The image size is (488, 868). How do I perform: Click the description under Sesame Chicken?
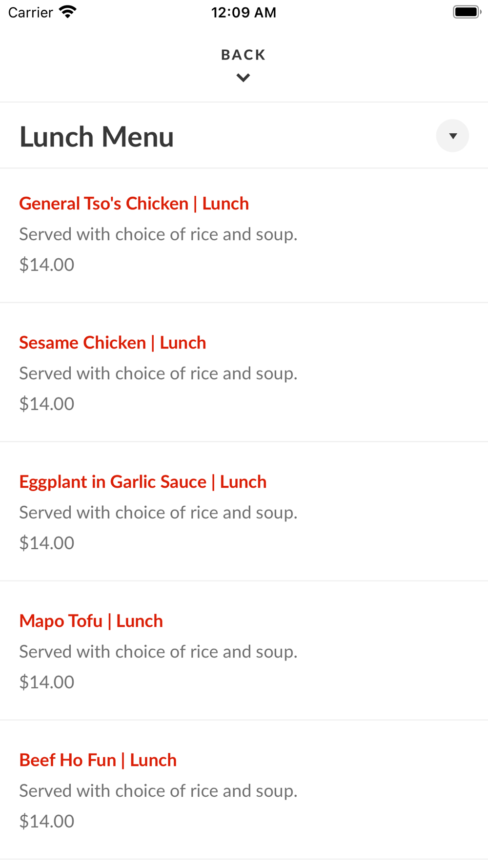[x=158, y=373]
